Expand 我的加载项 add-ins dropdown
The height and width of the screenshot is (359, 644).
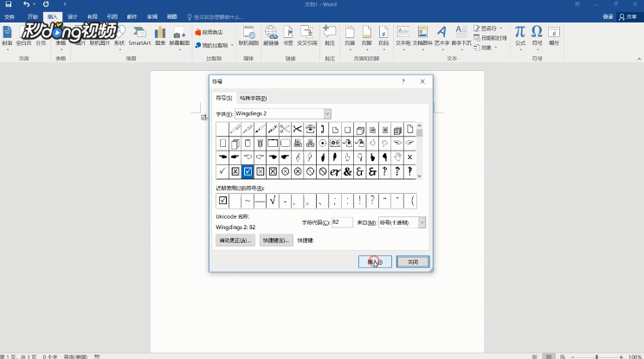pos(233,45)
